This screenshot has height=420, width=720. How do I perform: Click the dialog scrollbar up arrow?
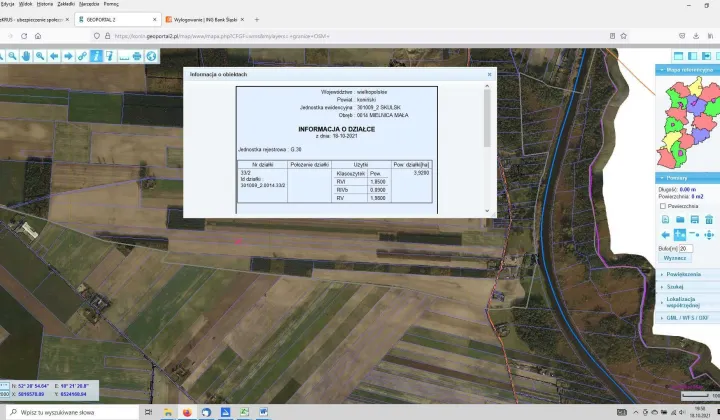(x=487, y=86)
